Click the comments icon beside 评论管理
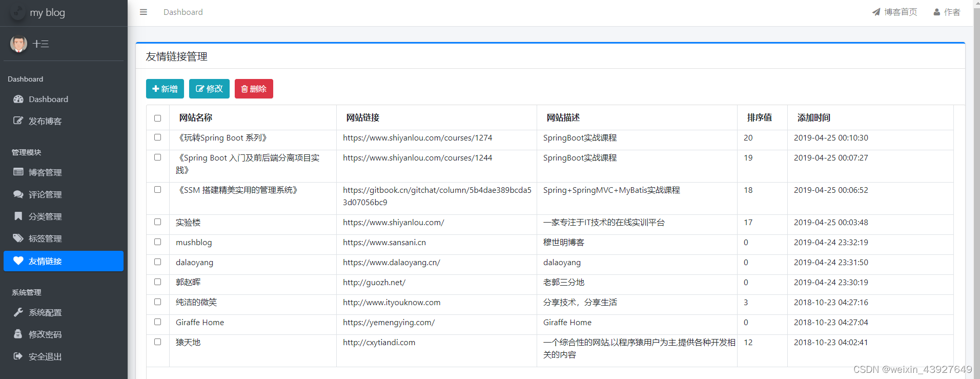980x379 pixels. pos(18,194)
